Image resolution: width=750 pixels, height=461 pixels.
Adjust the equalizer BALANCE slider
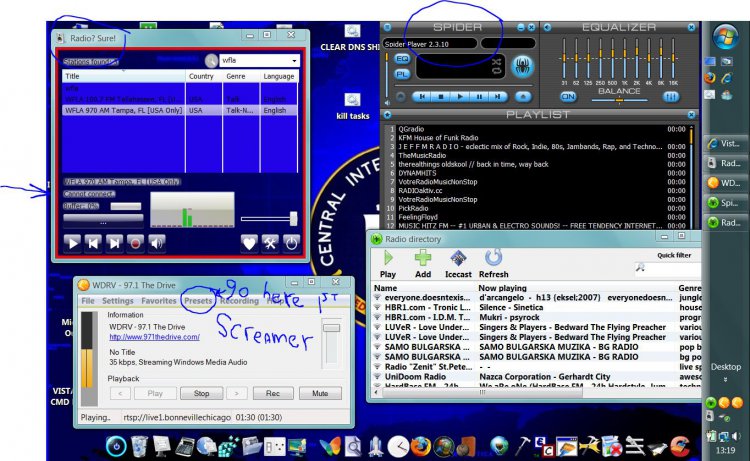[x=619, y=100]
